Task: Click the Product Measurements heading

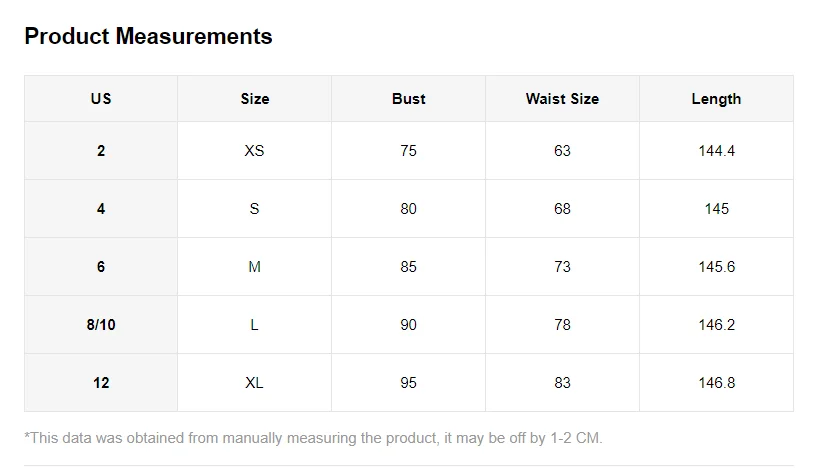Action: pos(148,37)
